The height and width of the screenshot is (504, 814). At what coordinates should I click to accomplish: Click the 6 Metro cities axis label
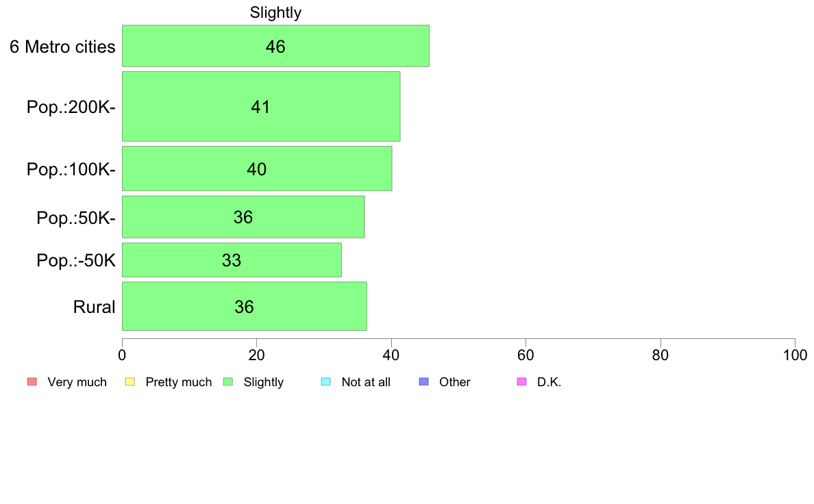point(62,47)
